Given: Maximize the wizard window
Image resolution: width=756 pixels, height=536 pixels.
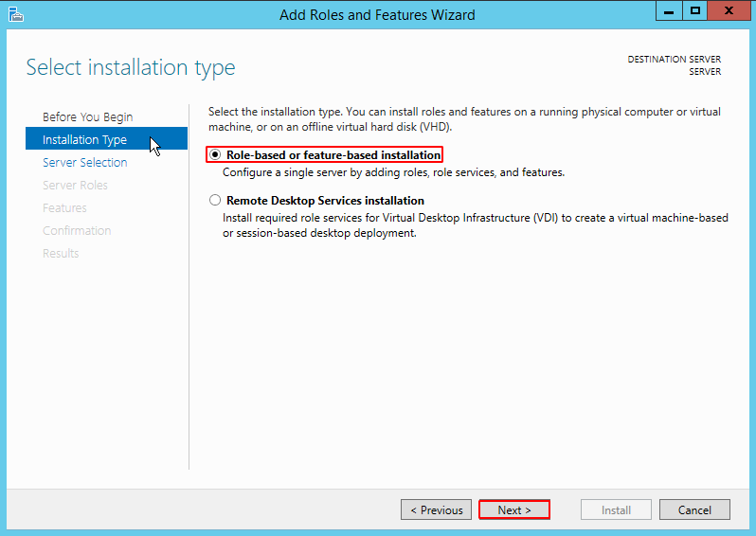Looking at the screenshot, I should [x=694, y=11].
